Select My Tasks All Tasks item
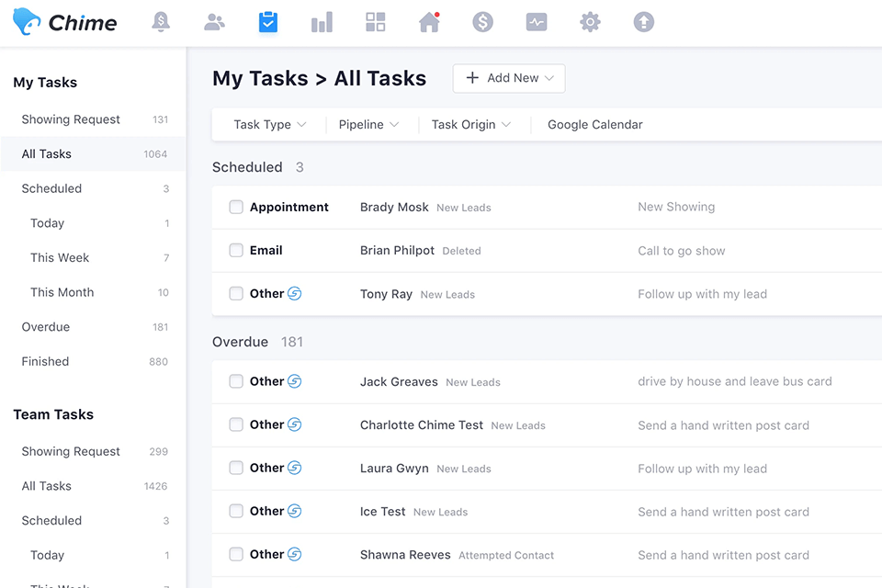Screen dimensions: 882x588 click(94, 153)
